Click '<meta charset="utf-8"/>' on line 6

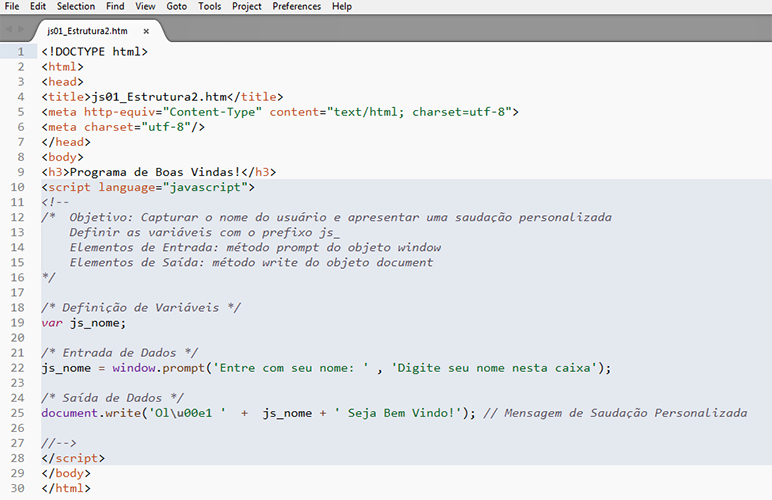point(123,127)
